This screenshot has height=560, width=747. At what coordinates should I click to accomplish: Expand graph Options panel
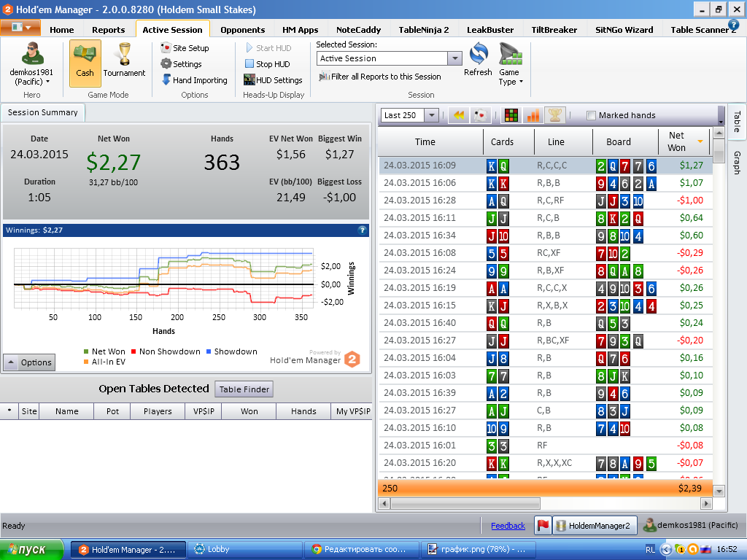click(x=29, y=362)
